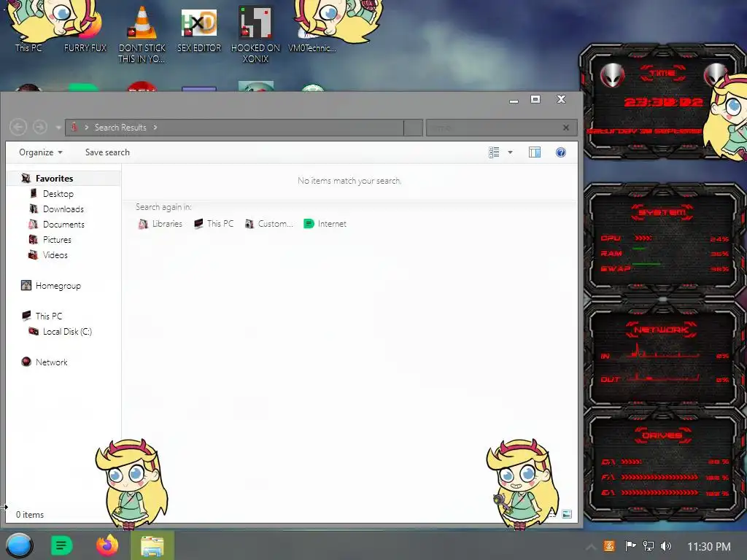Open Pictures in navigation pane
This screenshot has height=560, width=747.
[57, 239]
